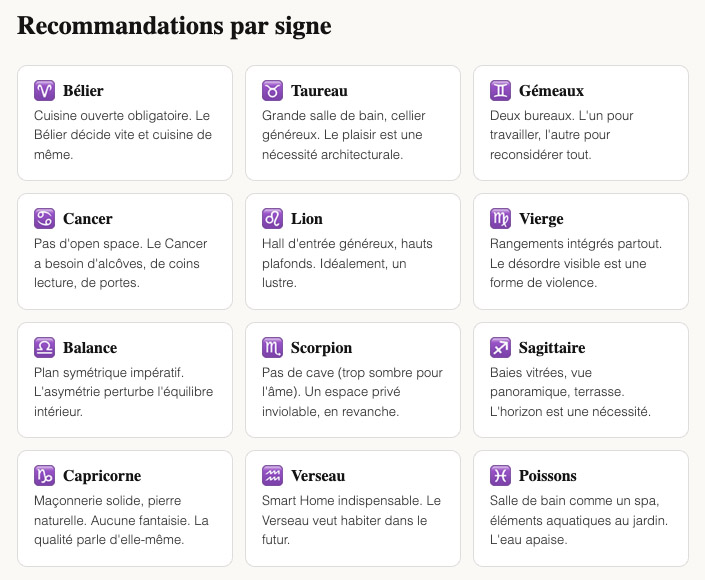Click the Taureau zodiac symbol icon
This screenshot has width=705, height=580.
tap(272, 91)
